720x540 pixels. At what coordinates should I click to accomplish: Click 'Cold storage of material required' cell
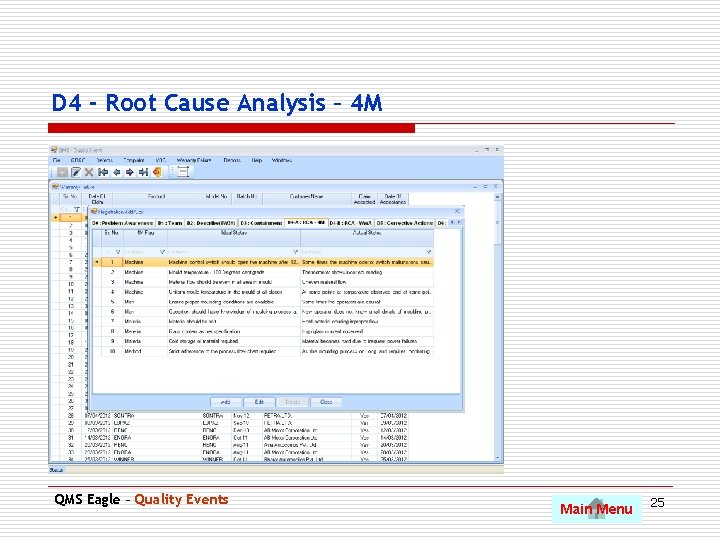tap(234, 341)
